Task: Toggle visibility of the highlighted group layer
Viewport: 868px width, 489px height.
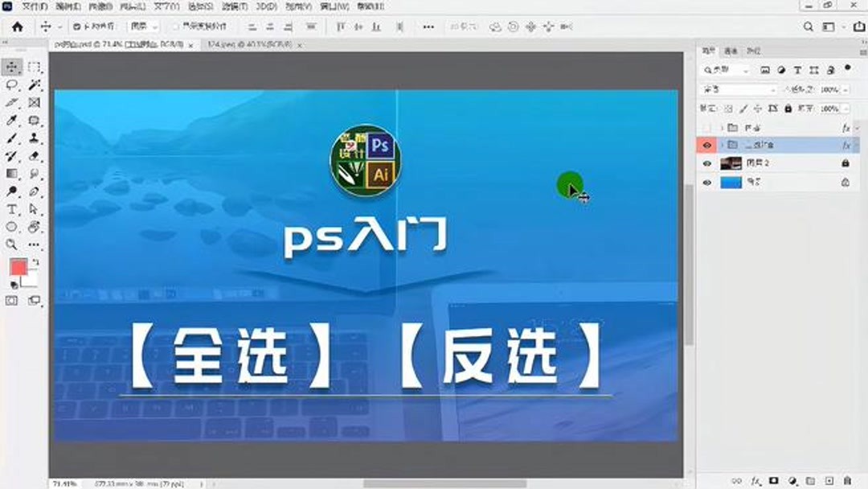Action: click(x=707, y=146)
